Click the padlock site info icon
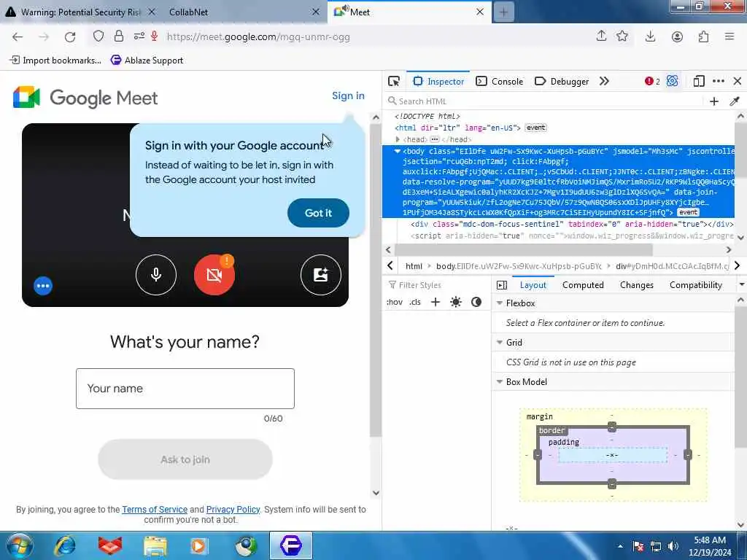Image resolution: width=747 pixels, height=560 pixels. click(119, 36)
